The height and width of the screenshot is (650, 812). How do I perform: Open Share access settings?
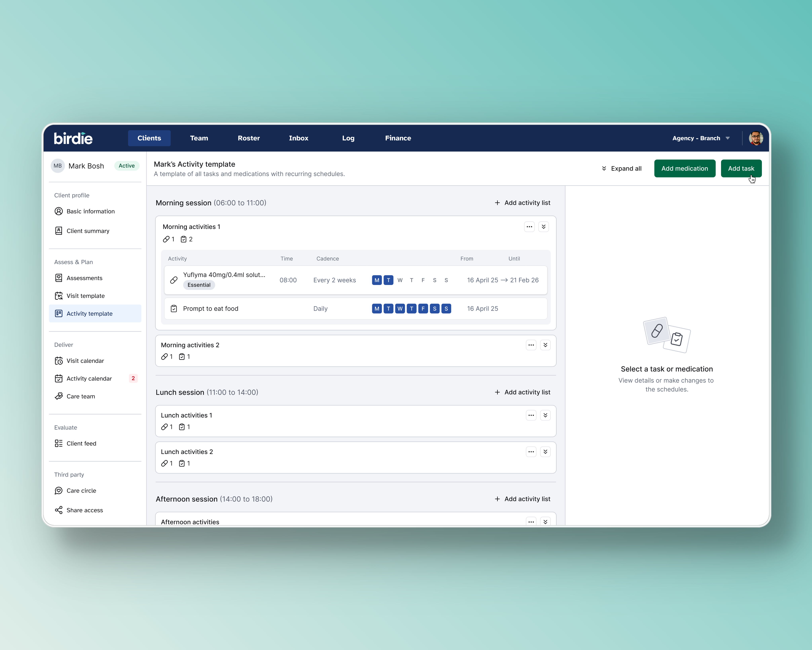tap(84, 510)
